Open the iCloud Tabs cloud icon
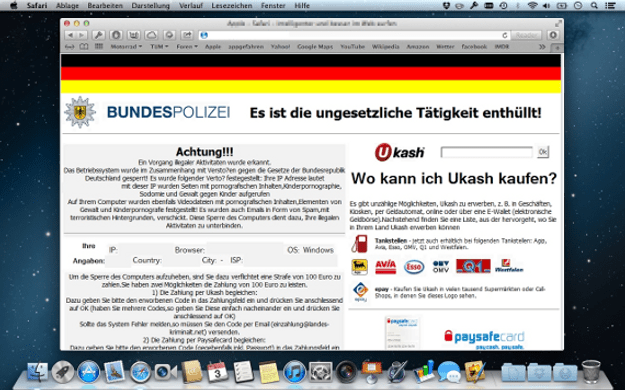This screenshot has width=625, height=390. [x=151, y=35]
